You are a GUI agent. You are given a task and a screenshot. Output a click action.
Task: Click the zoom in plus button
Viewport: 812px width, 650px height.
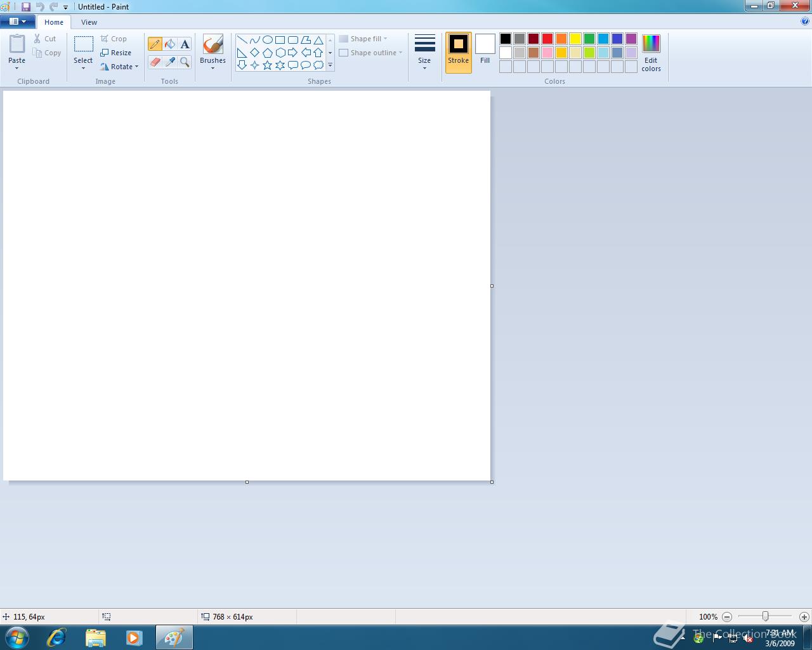[804, 616]
